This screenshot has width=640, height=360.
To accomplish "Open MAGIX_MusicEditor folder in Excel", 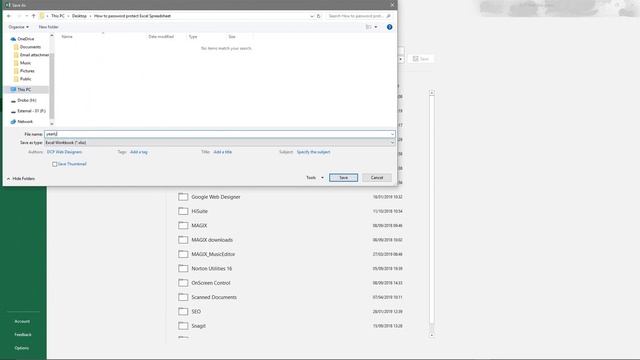I will [x=291, y=254].
